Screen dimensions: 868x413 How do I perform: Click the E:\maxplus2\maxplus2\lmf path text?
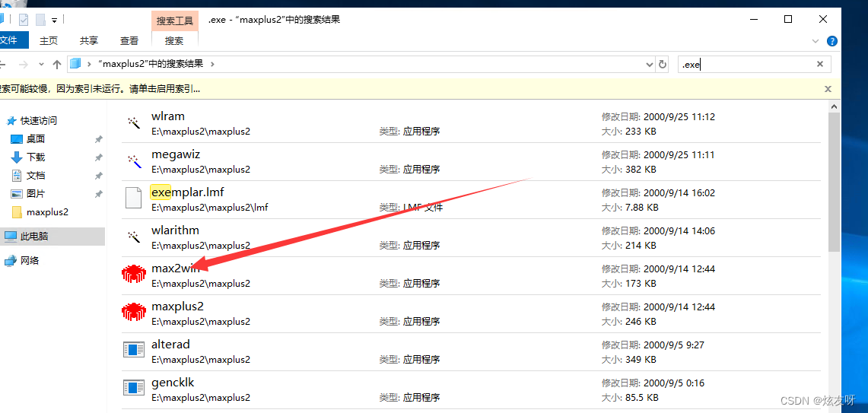point(209,207)
